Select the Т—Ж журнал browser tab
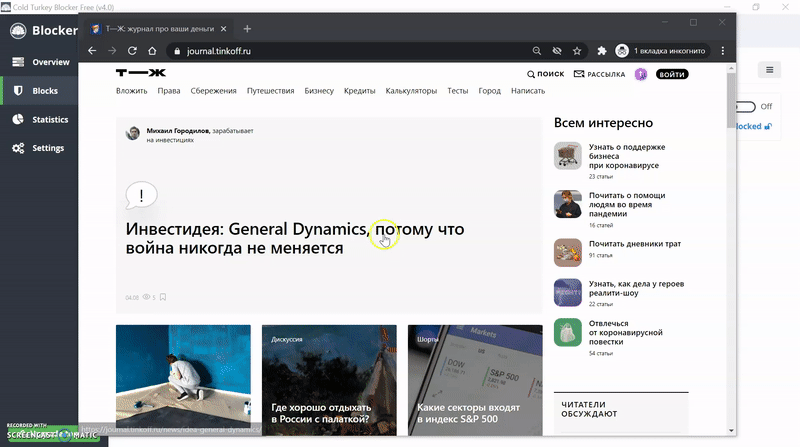The width and height of the screenshot is (800, 447). 158,29
